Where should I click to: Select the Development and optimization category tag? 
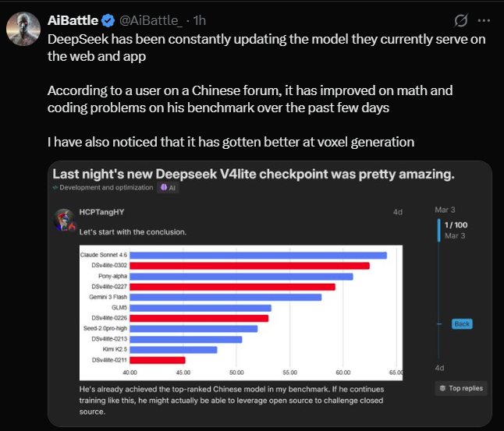pyautogui.click(x=102, y=188)
